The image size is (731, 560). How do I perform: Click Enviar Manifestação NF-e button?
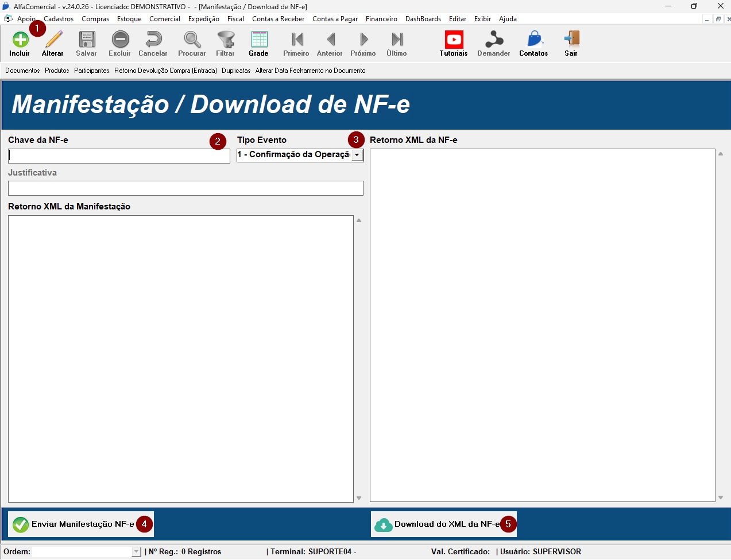point(75,524)
